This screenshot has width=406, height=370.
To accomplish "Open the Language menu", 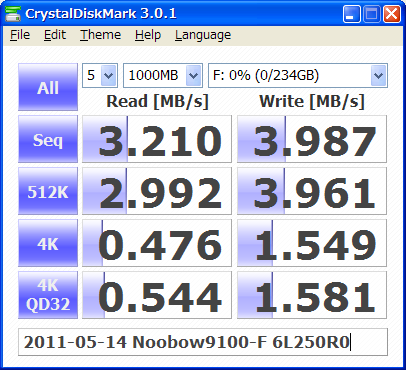I will point(203,35).
